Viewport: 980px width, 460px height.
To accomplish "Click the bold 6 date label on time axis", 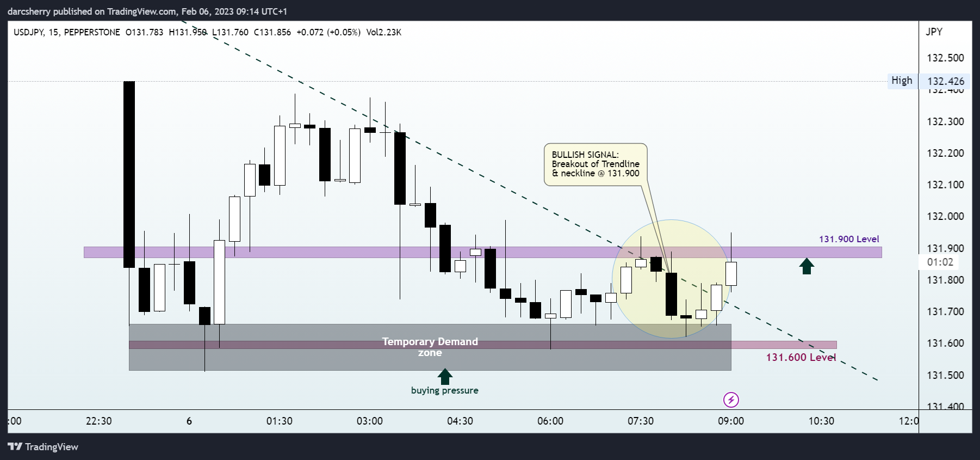I will pos(189,421).
